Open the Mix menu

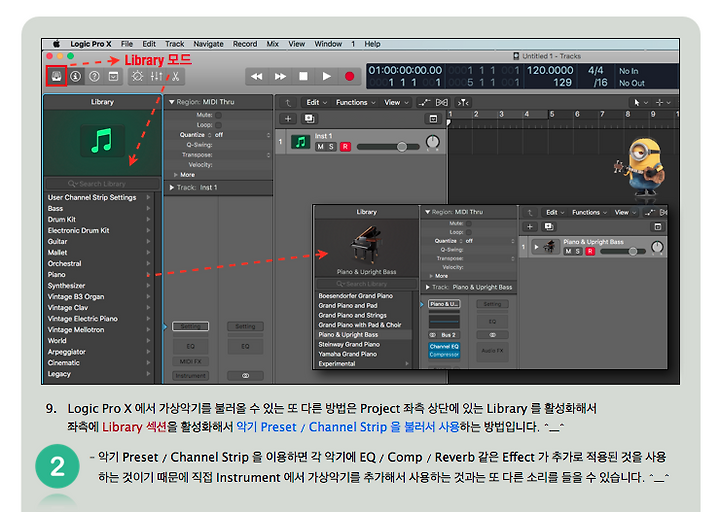point(273,44)
